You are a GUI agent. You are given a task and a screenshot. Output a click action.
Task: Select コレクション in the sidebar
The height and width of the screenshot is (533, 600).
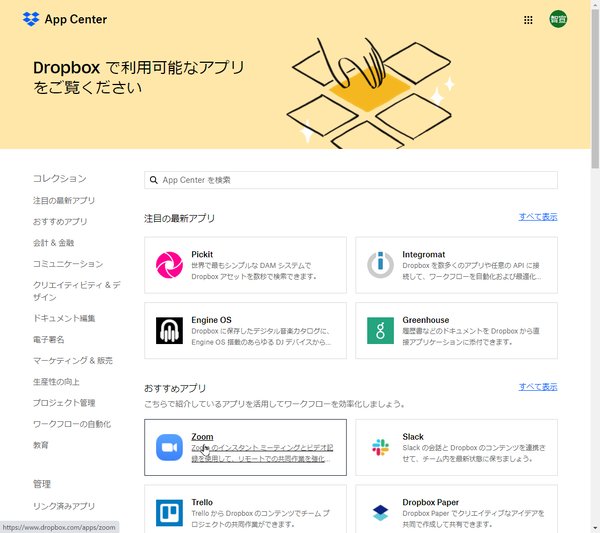tap(60, 178)
